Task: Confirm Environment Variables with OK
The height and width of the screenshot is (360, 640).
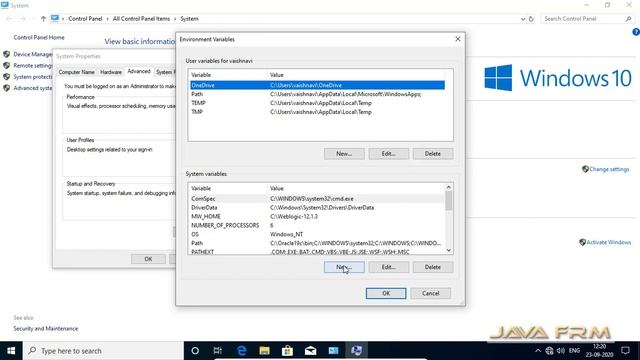Action: pyautogui.click(x=386, y=293)
